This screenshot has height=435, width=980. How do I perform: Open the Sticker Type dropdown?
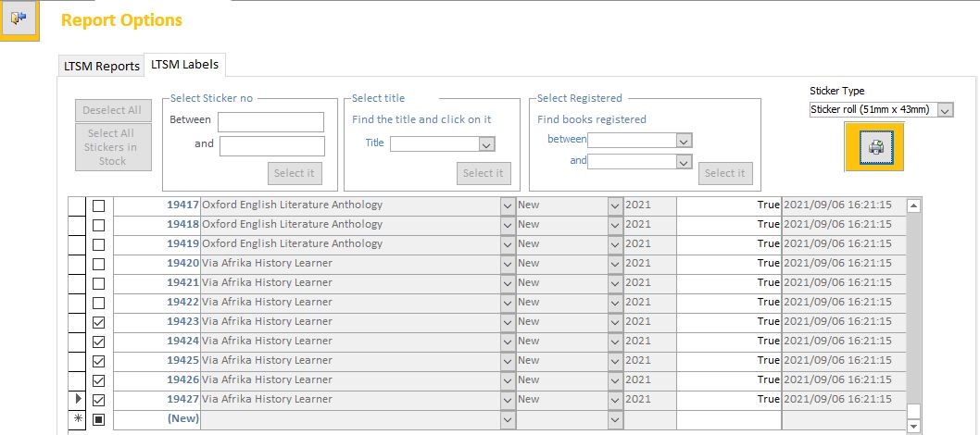945,110
